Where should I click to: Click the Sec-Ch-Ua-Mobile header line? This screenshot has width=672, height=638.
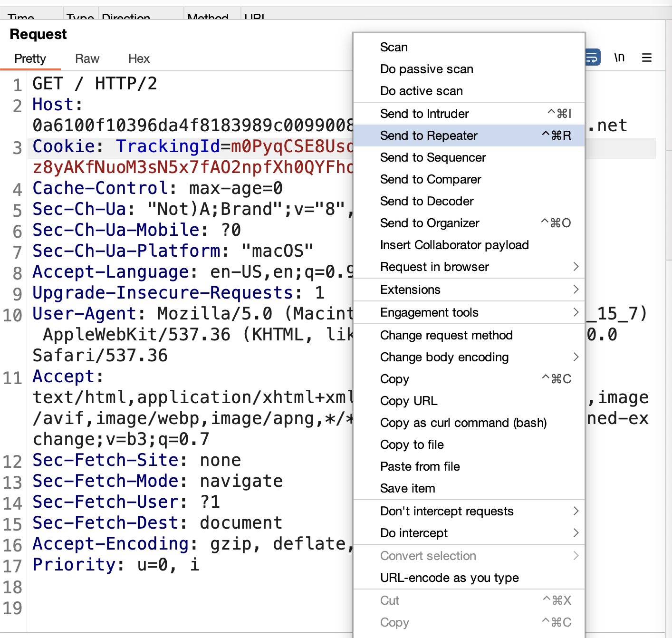coord(137,230)
